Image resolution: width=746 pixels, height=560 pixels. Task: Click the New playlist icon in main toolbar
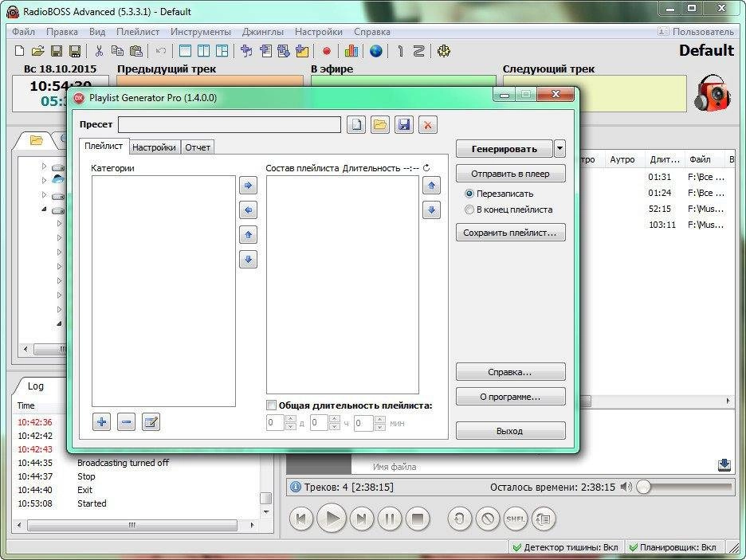[x=19, y=51]
